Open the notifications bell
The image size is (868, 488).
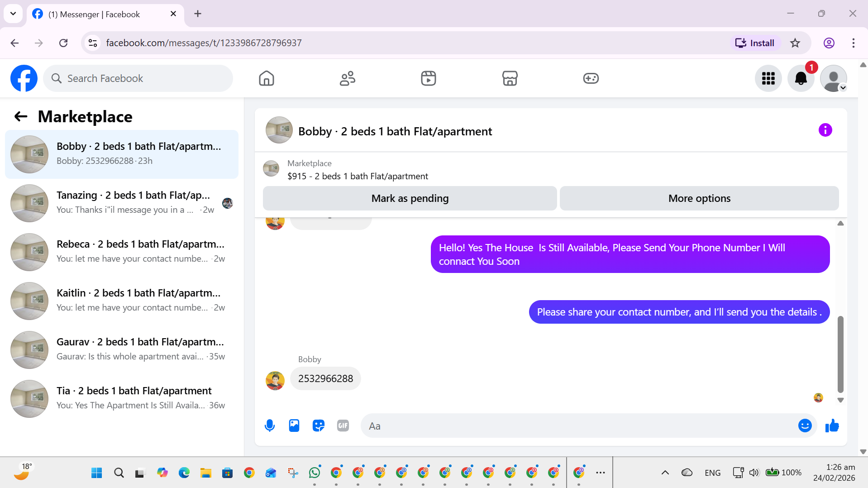click(801, 78)
